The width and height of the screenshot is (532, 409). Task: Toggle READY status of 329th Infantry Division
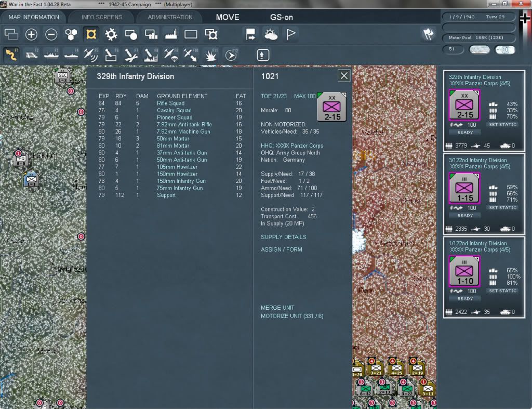[x=465, y=133]
